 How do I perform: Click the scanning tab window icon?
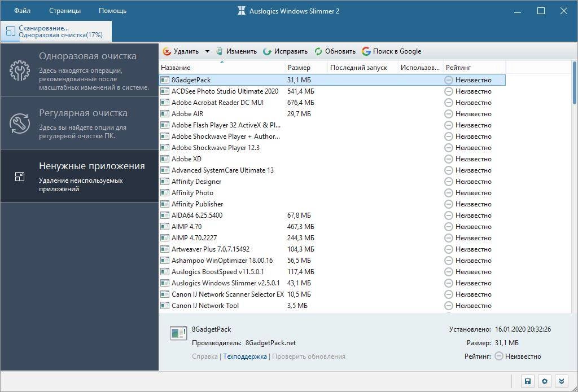(x=11, y=32)
